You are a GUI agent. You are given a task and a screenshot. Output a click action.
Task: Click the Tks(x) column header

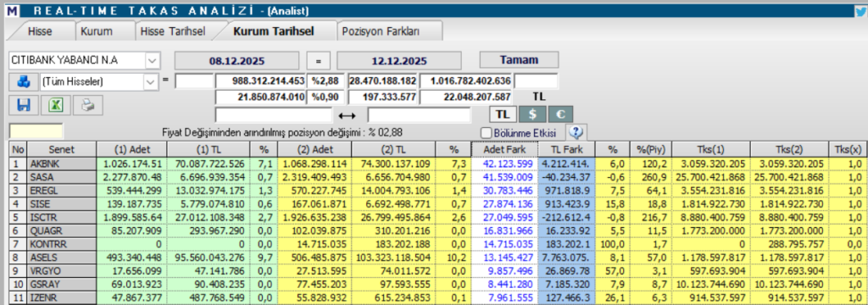[x=847, y=149]
